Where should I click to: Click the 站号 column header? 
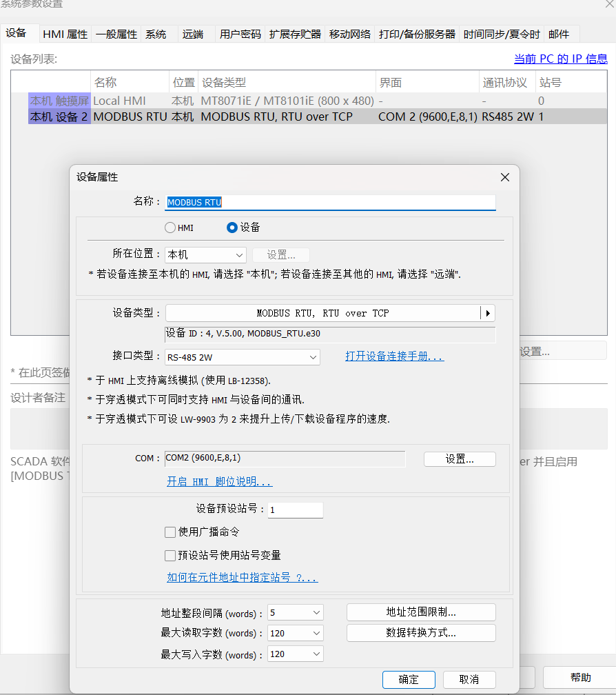tap(571, 83)
